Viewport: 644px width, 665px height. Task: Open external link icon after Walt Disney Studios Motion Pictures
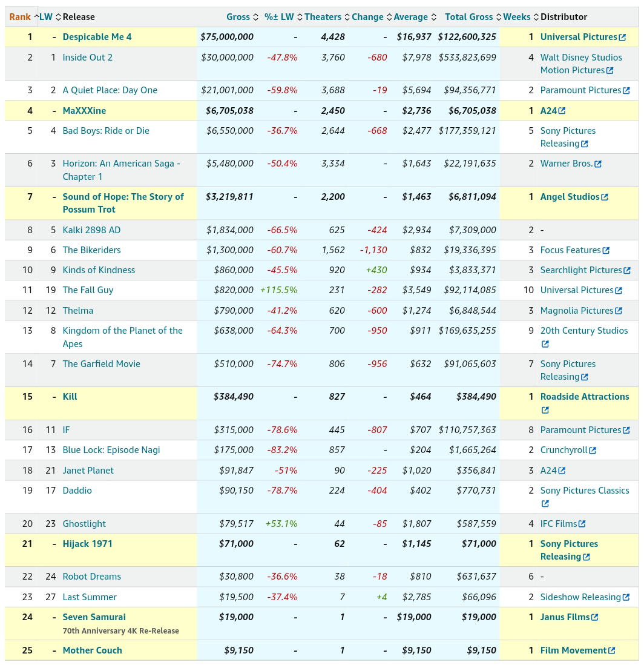(x=609, y=70)
